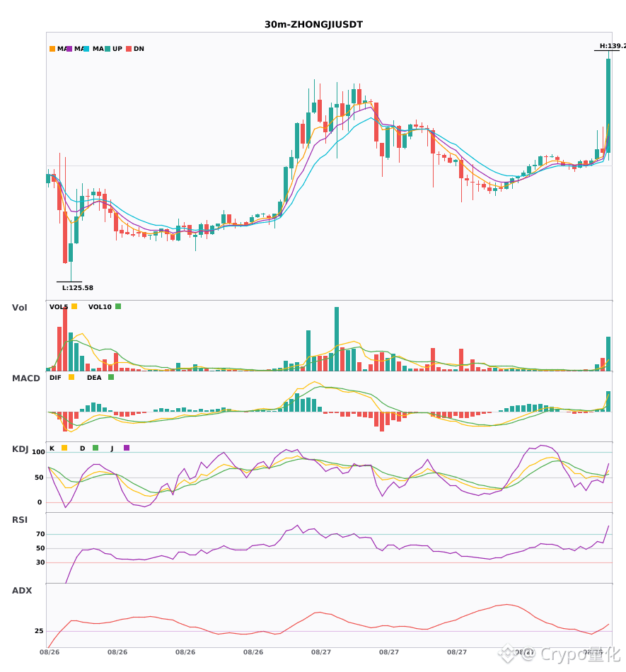
Task: Select the L:125.58 low price marker
Action: (78, 288)
